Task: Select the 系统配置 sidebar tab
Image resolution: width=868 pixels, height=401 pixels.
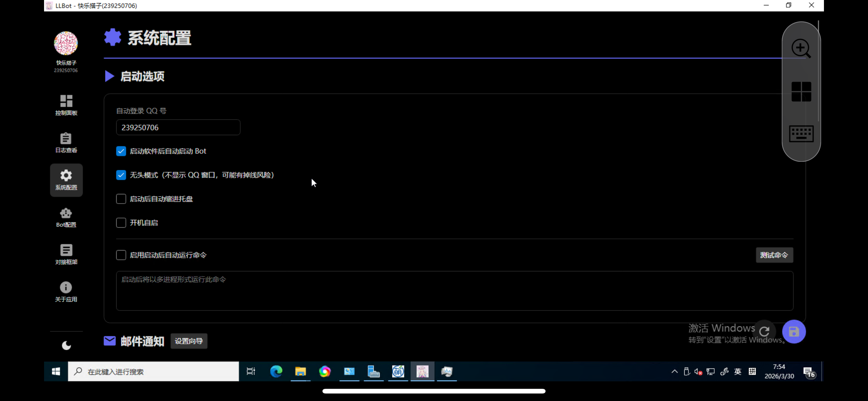Action: [66, 180]
